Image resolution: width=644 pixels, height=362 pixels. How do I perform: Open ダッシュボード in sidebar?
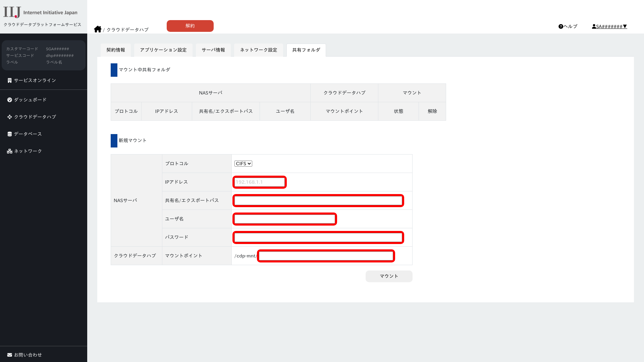point(30,100)
